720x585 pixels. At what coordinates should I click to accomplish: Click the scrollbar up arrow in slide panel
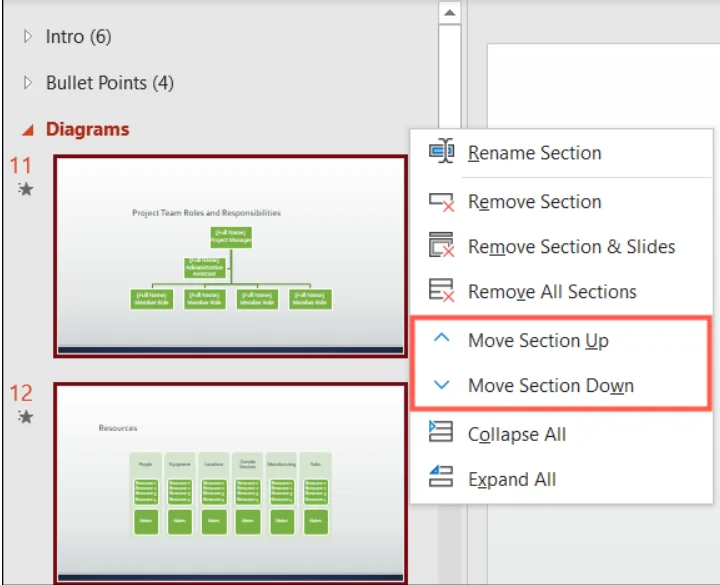pyautogui.click(x=450, y=12)
